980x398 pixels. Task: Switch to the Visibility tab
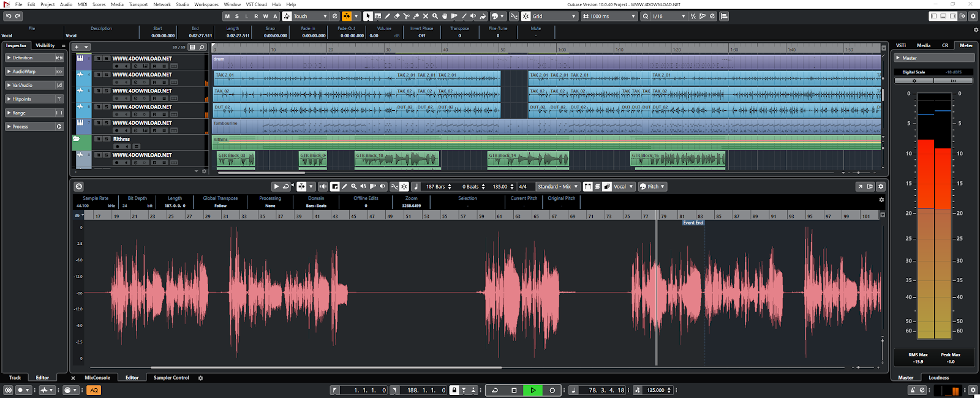pos(45,45)
